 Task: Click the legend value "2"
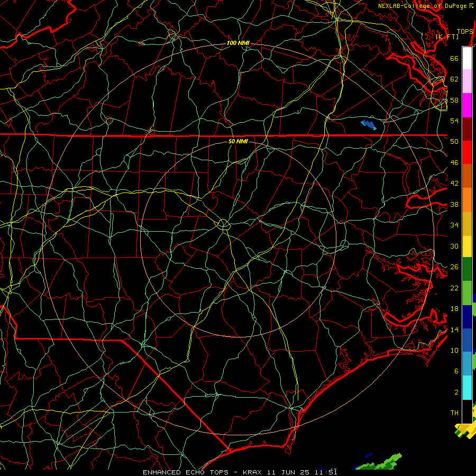tap(456, 392)
